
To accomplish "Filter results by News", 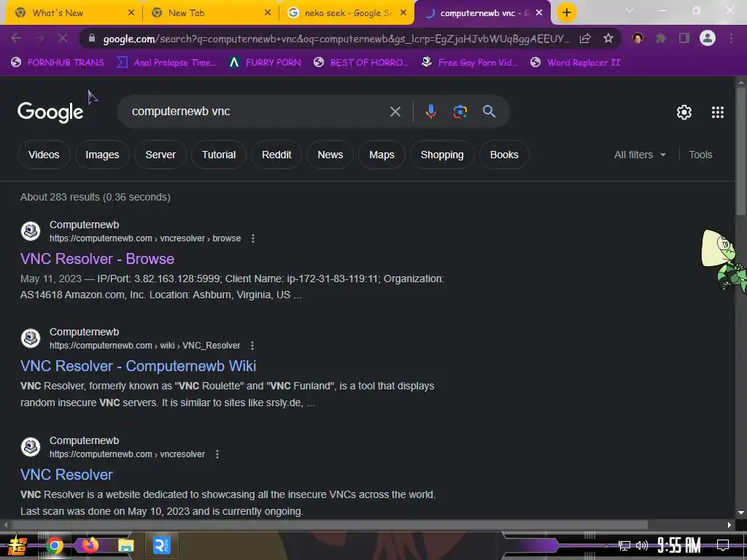I will [x=330, y=155].
